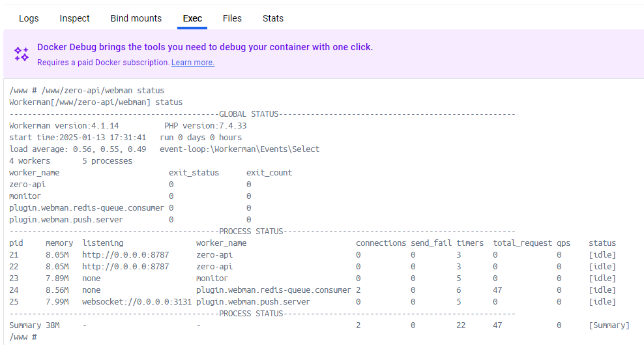Click the [idle] status for pid 25
The height and width of the screenshot is (345, 644).
[x=602, y=302]
